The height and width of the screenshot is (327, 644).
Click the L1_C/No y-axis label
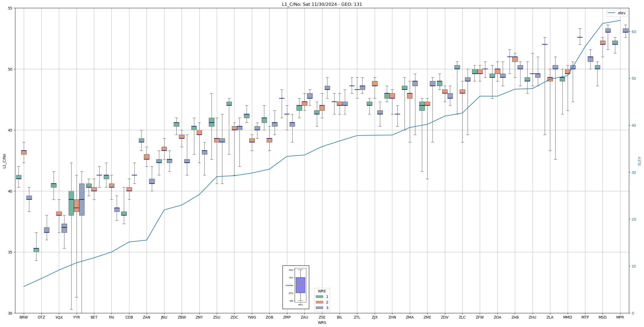pyautogui.click(x=4, y=161)
